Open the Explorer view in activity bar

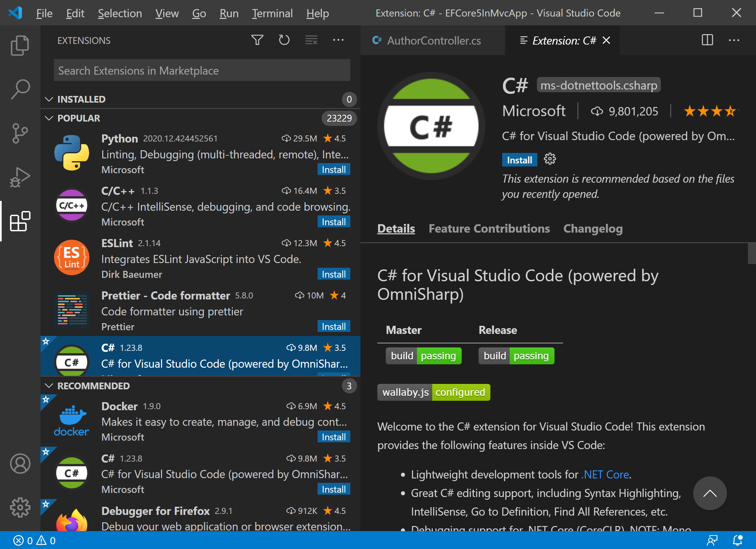20,45
